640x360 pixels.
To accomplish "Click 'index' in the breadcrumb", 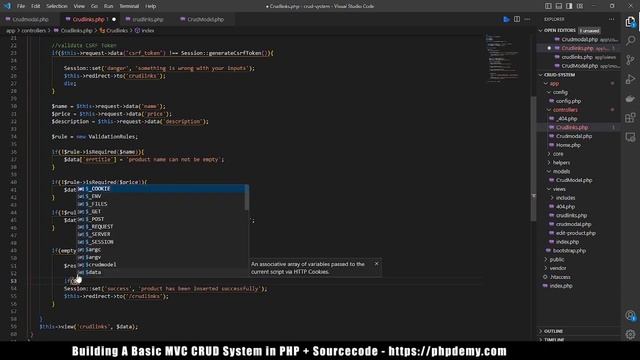I will tap(147, 31).
